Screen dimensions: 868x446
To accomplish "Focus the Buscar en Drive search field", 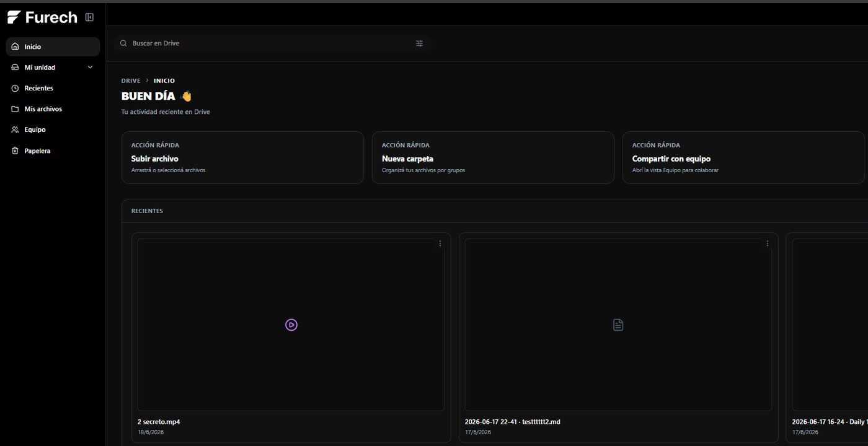I will pos(273,43).
